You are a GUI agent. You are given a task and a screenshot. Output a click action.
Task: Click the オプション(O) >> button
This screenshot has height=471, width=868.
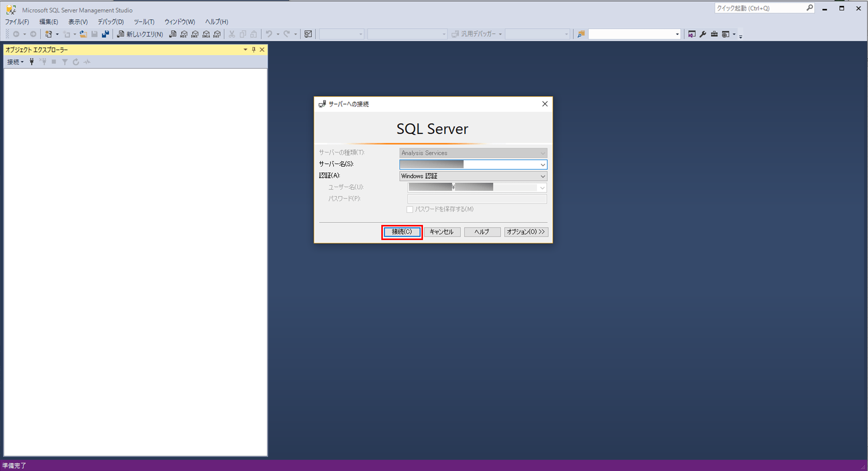point(525,232)
